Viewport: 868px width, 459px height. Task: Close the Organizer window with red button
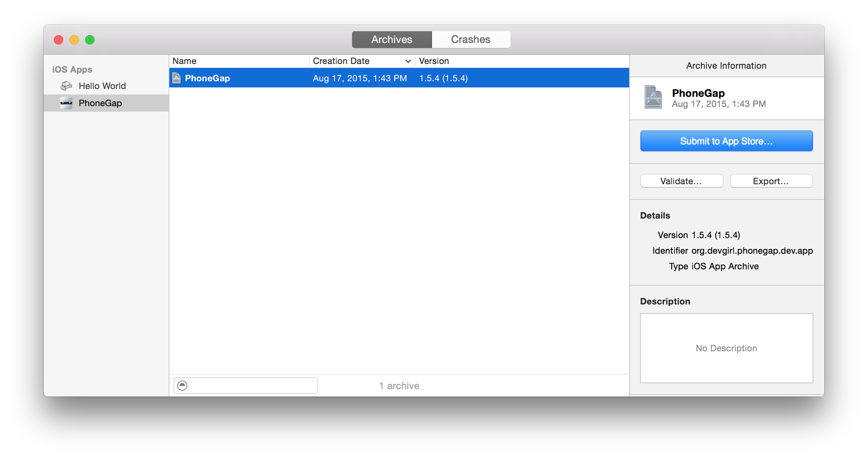(x=59, y=40)
